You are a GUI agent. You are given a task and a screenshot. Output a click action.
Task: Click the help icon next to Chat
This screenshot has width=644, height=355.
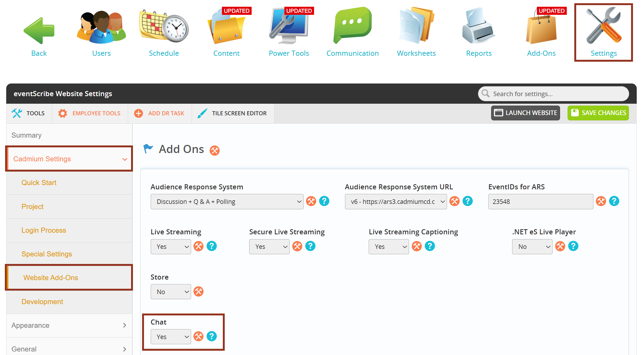(212, 336)
